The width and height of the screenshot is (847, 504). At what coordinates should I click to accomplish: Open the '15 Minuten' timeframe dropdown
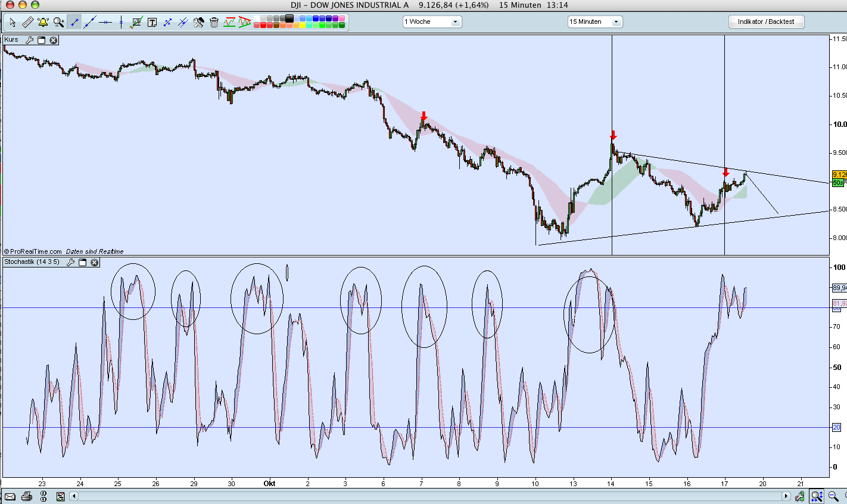point(595,22)
